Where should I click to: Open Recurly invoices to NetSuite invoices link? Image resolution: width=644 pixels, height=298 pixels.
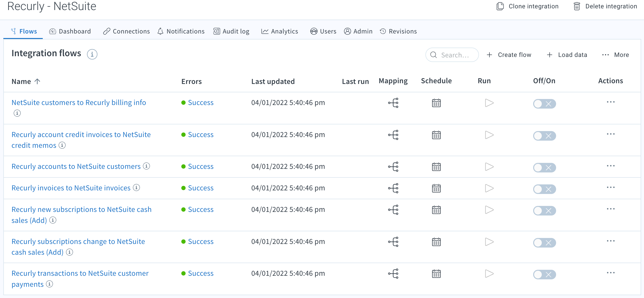click(71, 188)
